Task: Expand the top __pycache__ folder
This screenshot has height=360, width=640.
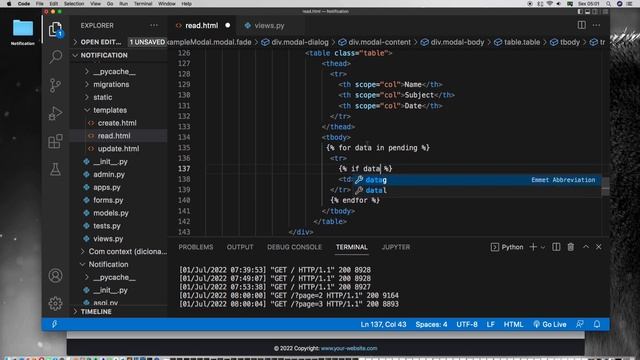Action: point(114,71)
